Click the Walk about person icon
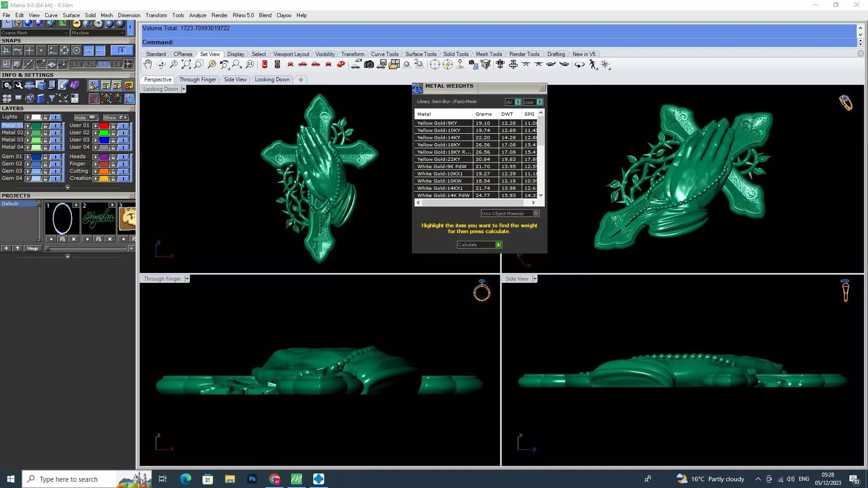Image resolution: width=868 pixels, height=488 pixels. pyautogui.click(x=593, y=65)
